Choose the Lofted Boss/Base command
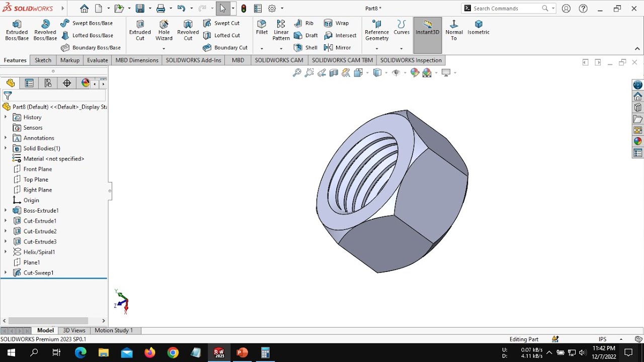Viewport: 644px width, 362px height. 87,35
